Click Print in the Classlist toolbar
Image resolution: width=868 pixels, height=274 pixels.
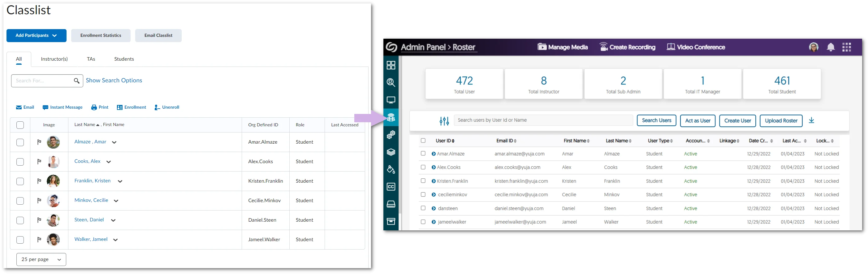click(100, 107)
